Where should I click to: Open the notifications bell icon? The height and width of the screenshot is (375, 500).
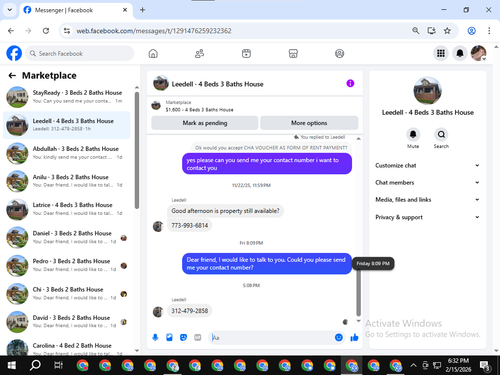[460, 53]
